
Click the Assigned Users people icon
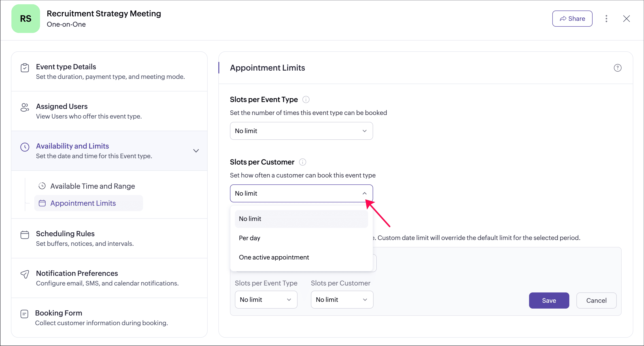point(25,107)
